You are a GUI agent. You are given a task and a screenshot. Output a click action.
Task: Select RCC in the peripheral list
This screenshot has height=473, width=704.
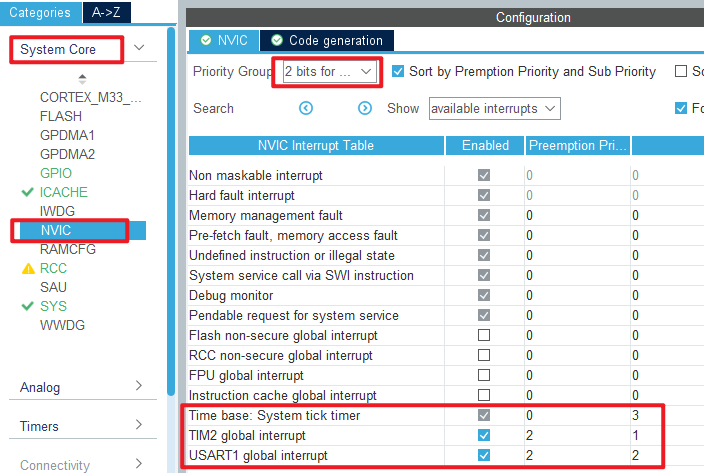pos(53,268)
